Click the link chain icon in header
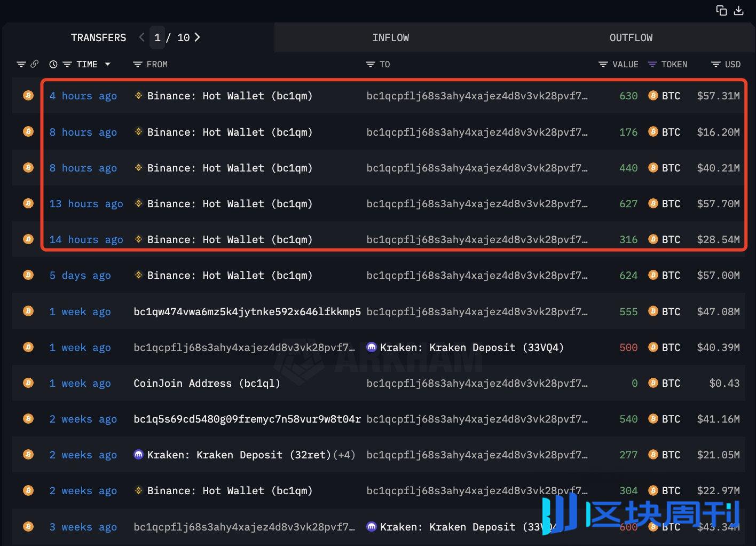756x546 pixels. coord(35,64)
